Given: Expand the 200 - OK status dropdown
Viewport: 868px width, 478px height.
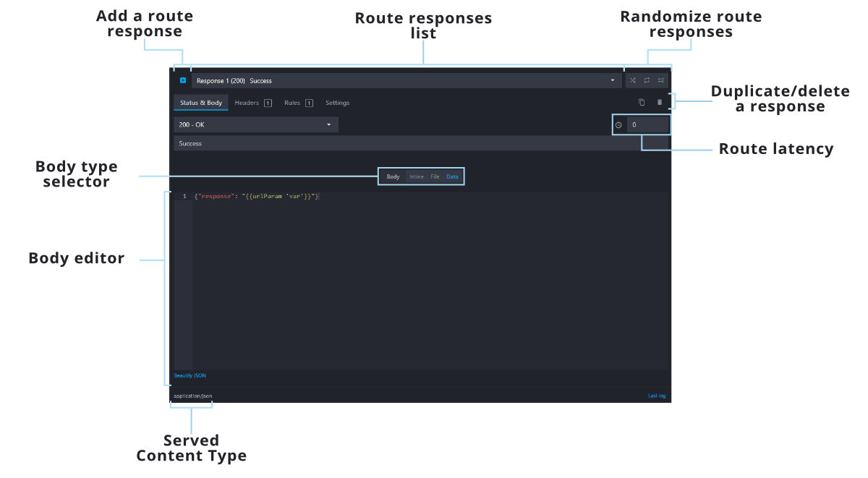Looking at the screenshot, I should pos(255,125).
